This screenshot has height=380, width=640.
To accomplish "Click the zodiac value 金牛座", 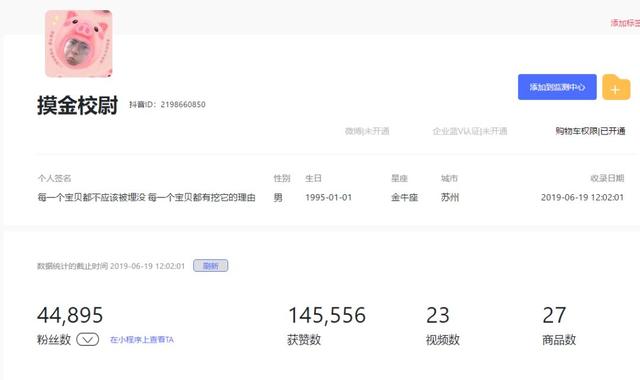I will click(404, 198).
